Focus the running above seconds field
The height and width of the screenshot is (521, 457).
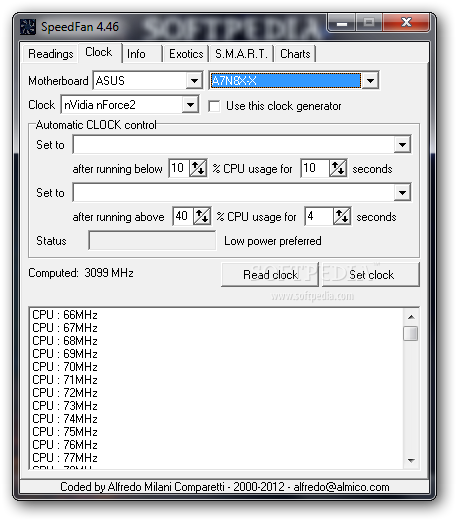pyautogui.click(x=319, y=216)
